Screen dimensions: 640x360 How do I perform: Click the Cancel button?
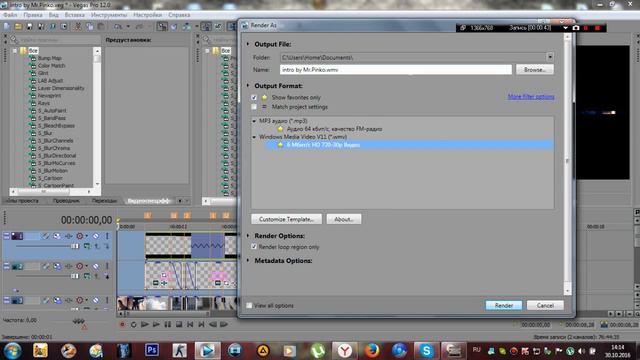[545, 305]
